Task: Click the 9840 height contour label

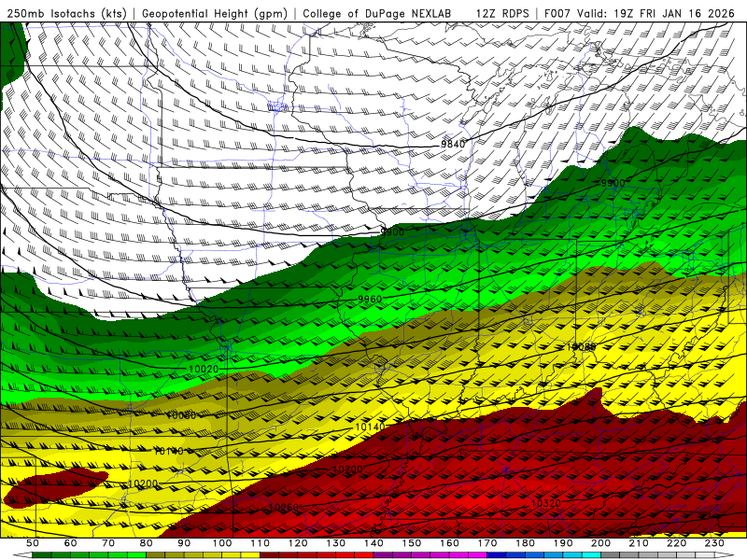Action: [453, 144]
